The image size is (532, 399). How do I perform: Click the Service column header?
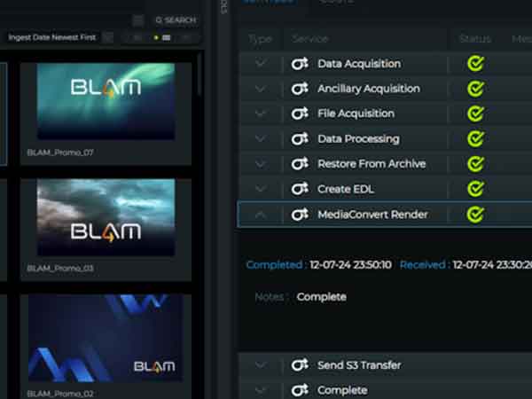(x=310, y=39)
